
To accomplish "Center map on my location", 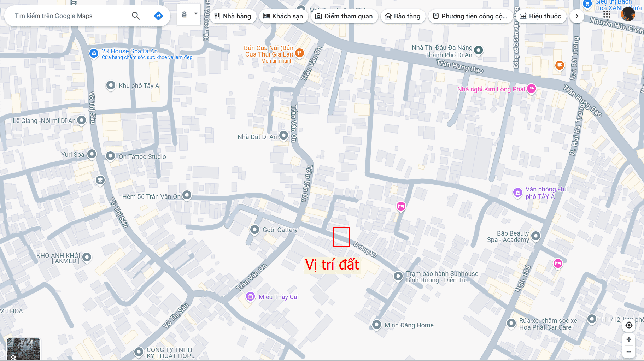I will (629, 325).
